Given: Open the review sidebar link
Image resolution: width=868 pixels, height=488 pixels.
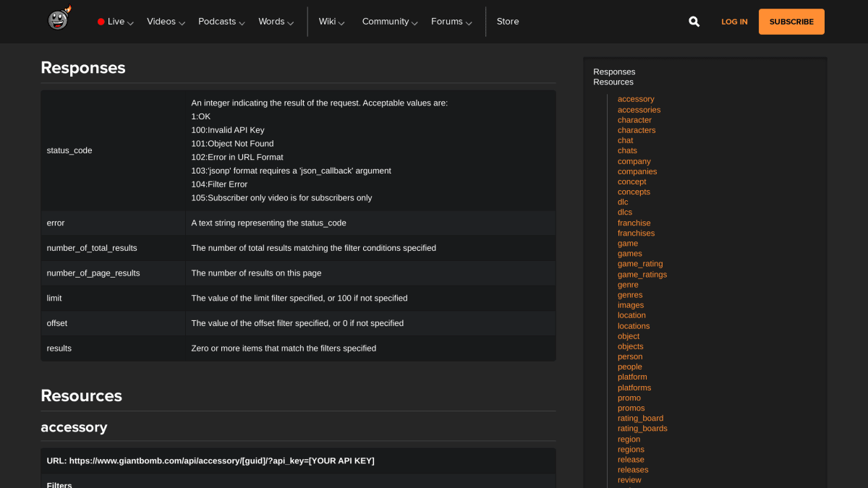Looking at the screenshot, I should [x=629, y=479].
